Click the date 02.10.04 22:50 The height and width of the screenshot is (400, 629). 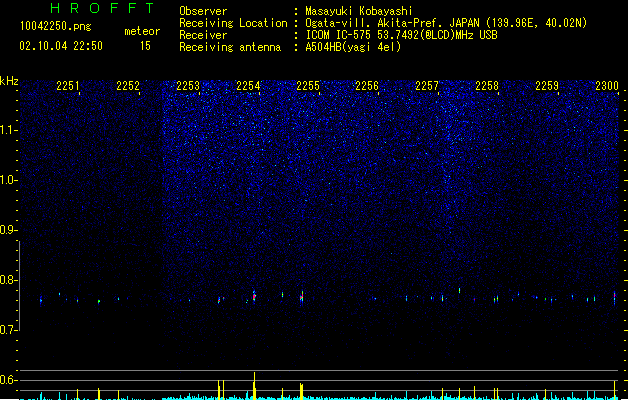(x=61, y=46)
